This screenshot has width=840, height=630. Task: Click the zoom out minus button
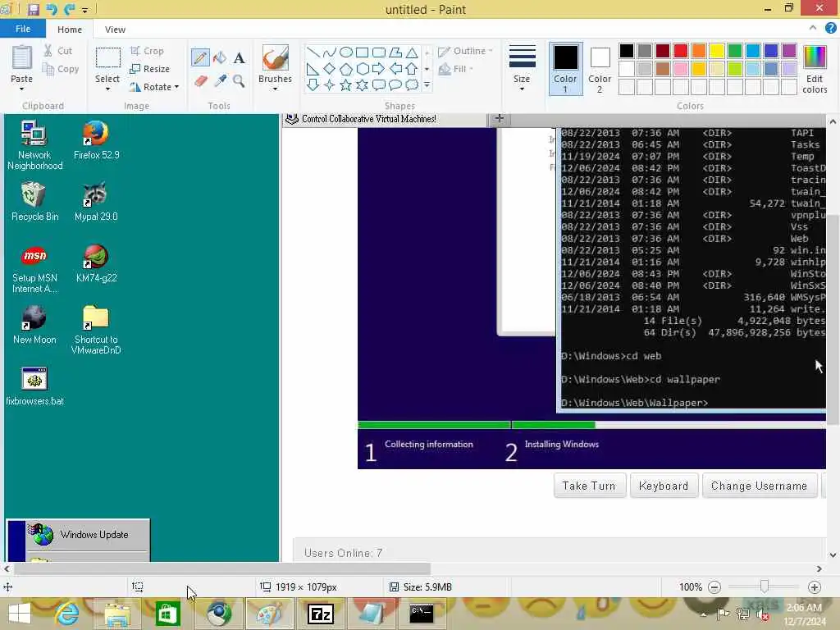[x=714, y=587]
